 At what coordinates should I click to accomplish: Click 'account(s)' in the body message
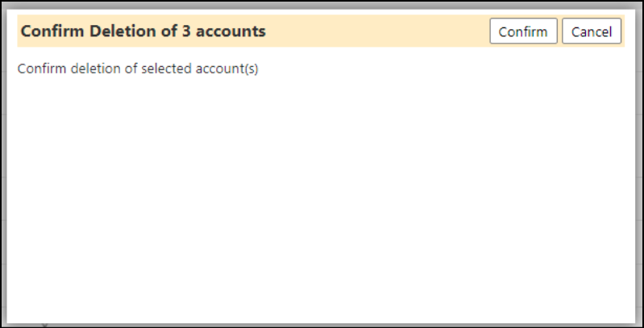[226, 69]
